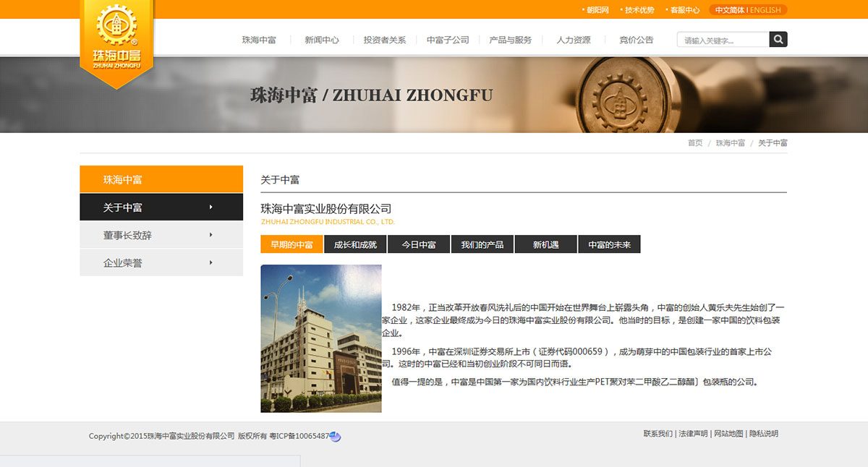Screen dimensions: 868x467
Task: Expand the 企业荣誉 submenu
Action: [210, 262]
